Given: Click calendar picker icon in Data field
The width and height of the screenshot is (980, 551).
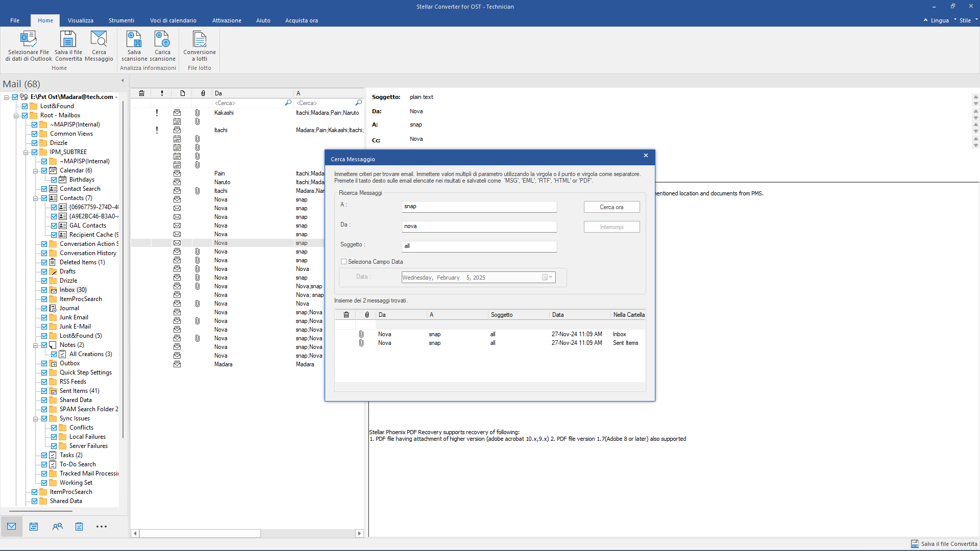Looking at the screenshot, I should point(547,278).
